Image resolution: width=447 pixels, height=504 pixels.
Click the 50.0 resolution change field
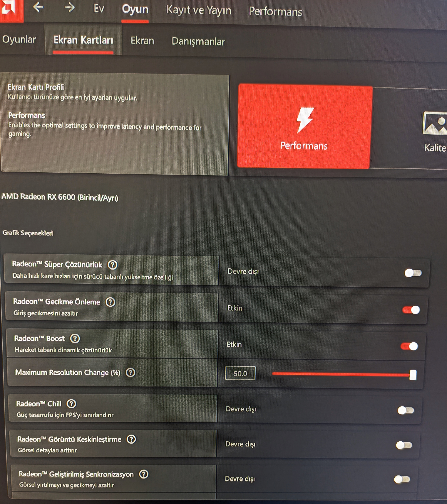click(240, 373)
